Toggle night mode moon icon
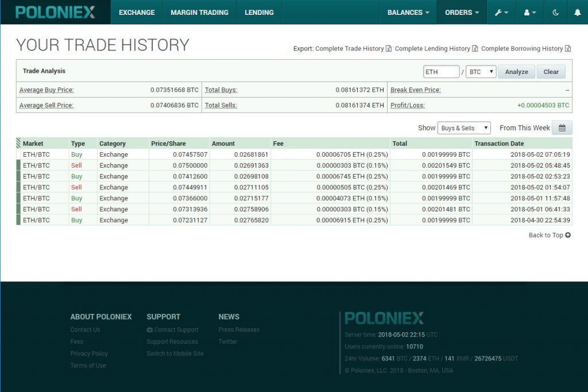Image resolution: width=588 pixels, height=392 pixels. click(x=555, y=13)
